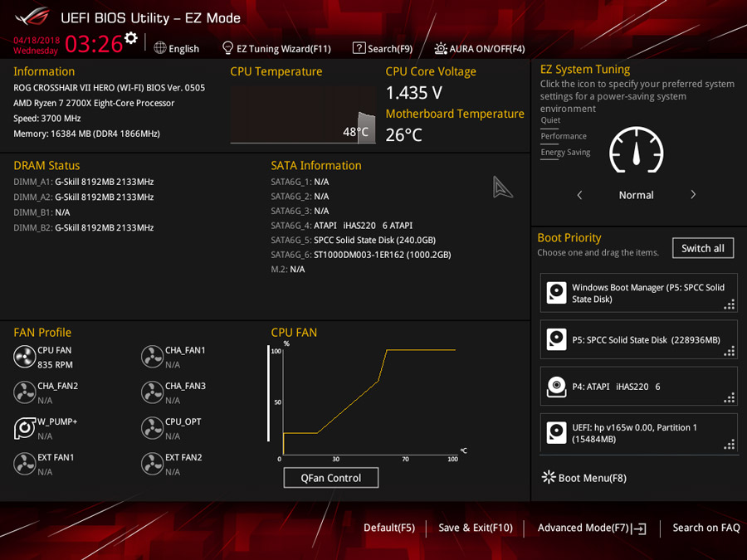Click the EZ System Tuning gauge dial
The height and width of the screenshot is (560, 747).
pos(636,150)
